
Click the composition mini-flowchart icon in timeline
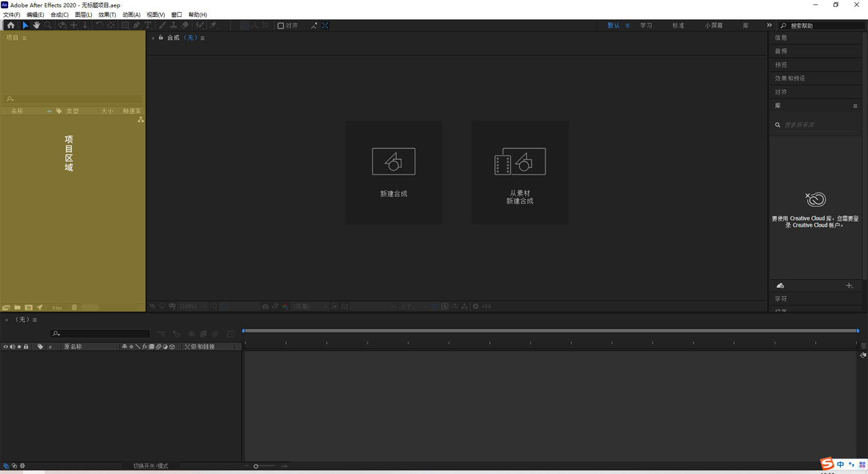pos(161,334)
